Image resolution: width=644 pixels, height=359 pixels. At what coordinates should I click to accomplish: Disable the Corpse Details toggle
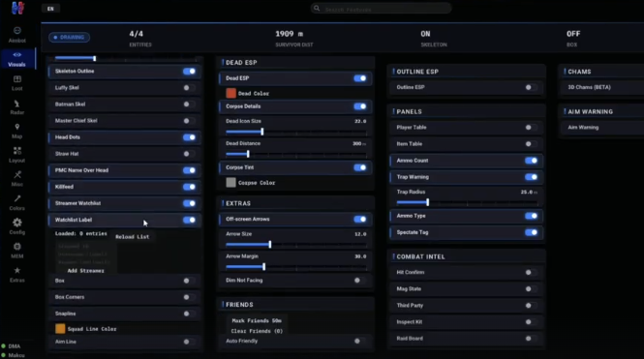point(360,106)
